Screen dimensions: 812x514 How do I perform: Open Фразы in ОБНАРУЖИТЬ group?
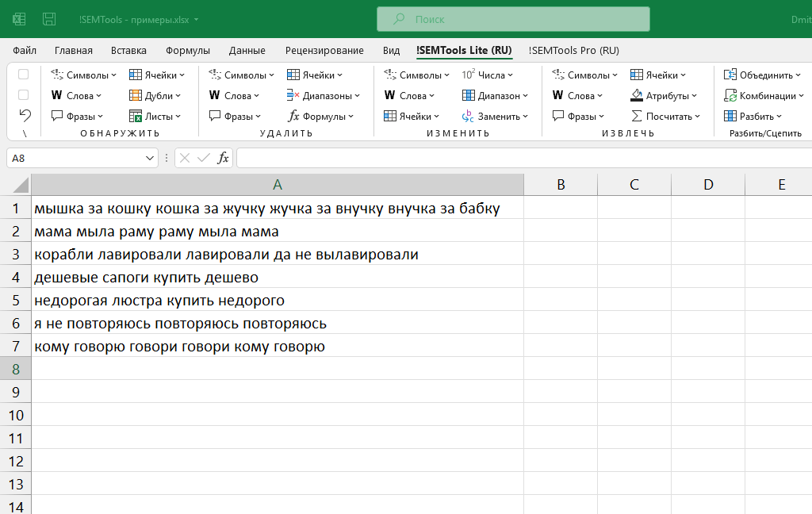[78, 117]
